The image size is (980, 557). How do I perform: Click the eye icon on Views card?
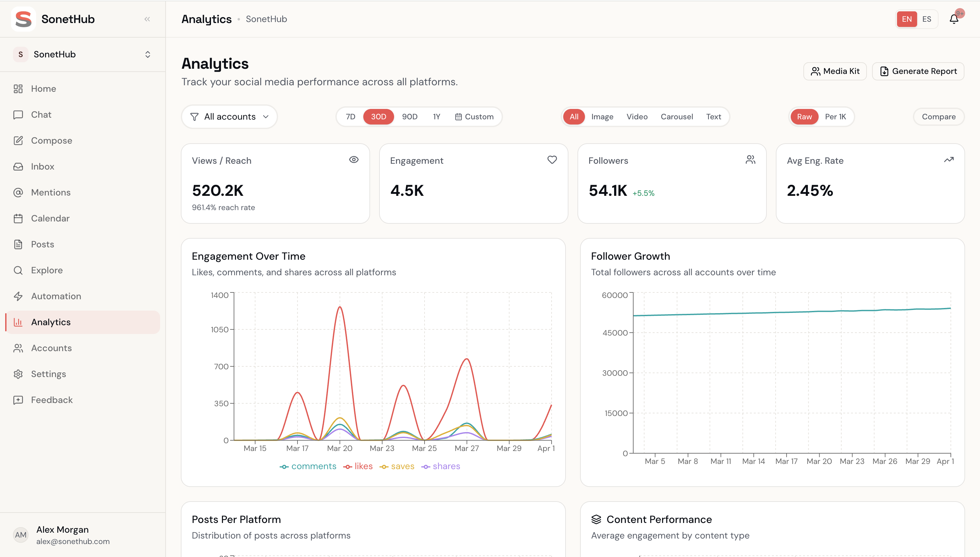[354, 160]
